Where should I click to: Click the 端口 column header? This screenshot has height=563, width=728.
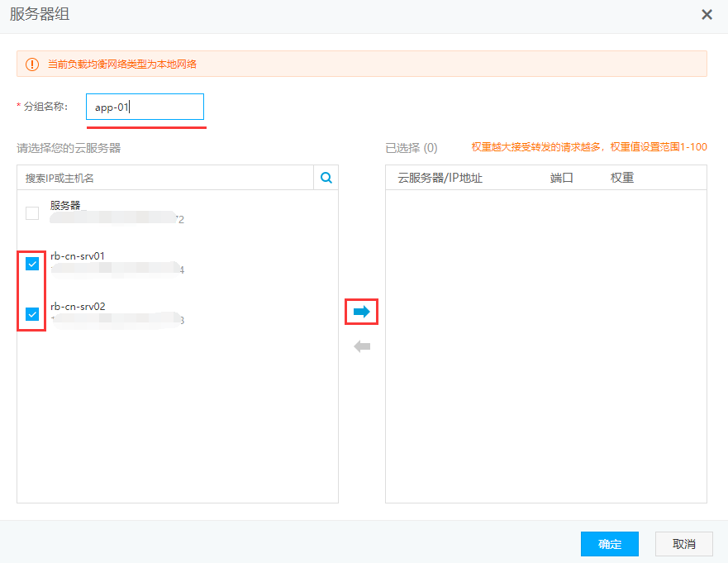pyautogui.click(x=562, y=178)
